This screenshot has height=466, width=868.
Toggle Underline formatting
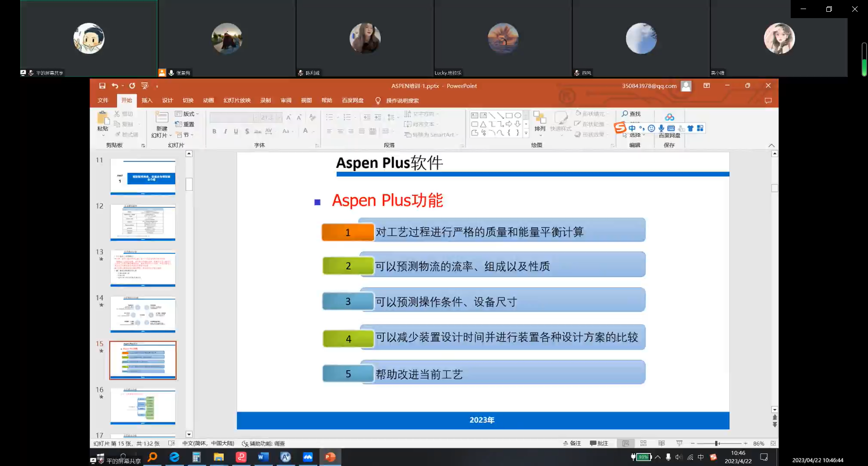point(236,131)
